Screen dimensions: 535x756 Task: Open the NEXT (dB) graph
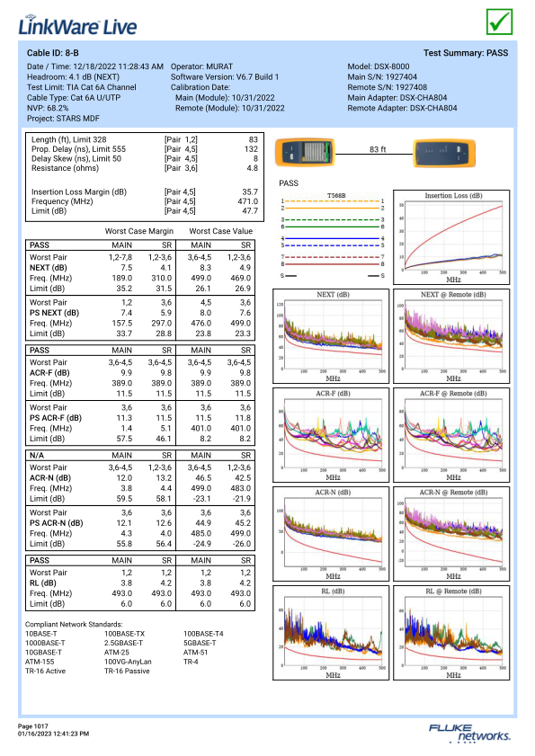click(x=331, y=336)
